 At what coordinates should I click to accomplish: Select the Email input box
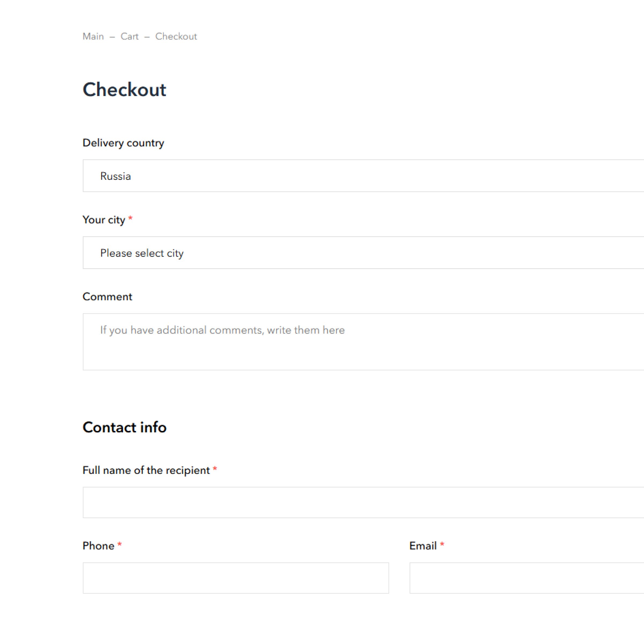526,578
